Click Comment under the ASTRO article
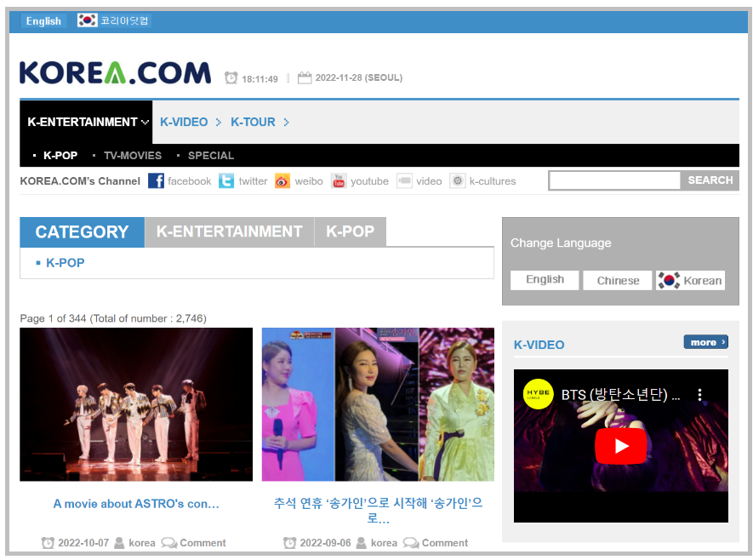This screenshot has height=560, width=753. click(x=203, y=543)
